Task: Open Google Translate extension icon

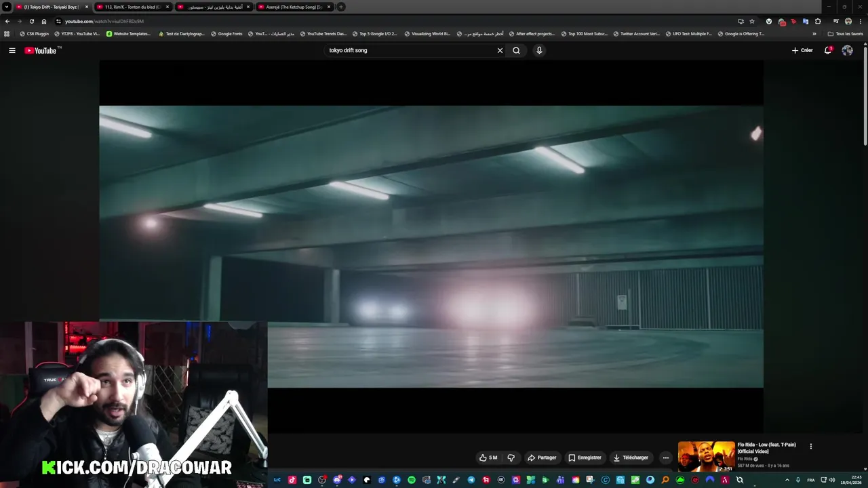Action: 806,21
